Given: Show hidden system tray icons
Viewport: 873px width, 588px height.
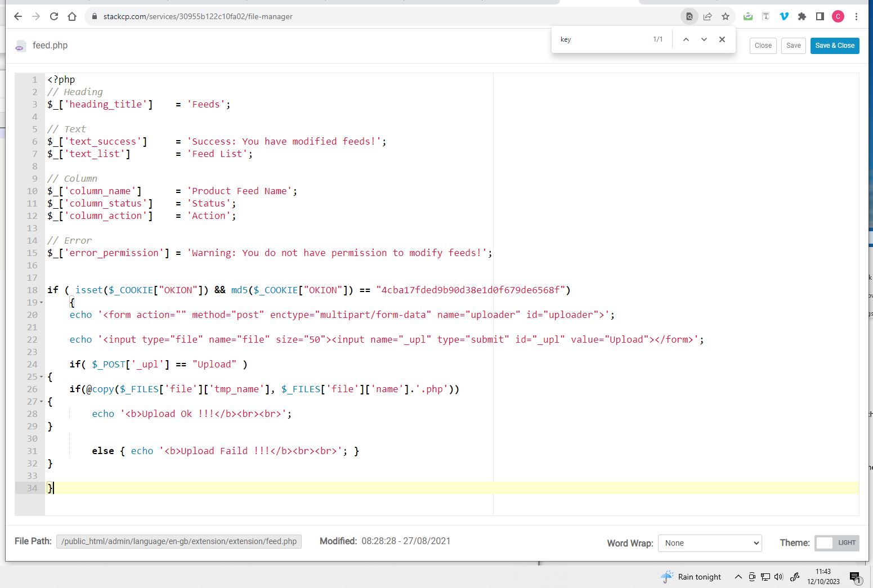Looking at the screenshot, I should (738, 577).
